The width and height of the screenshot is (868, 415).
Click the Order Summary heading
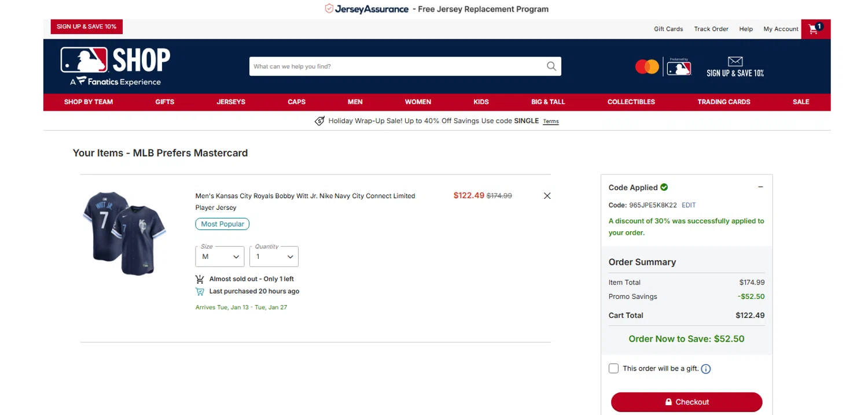642,262
